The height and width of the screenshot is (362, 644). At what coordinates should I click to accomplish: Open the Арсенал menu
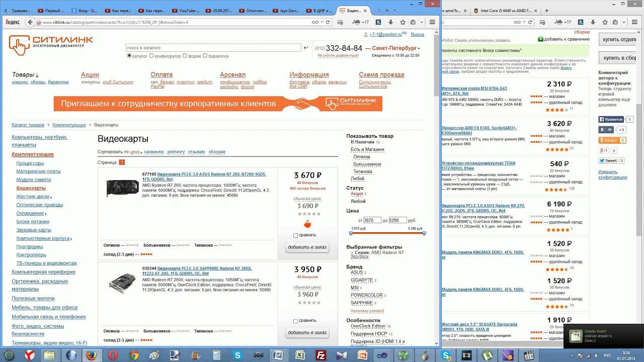click(232, 75)
